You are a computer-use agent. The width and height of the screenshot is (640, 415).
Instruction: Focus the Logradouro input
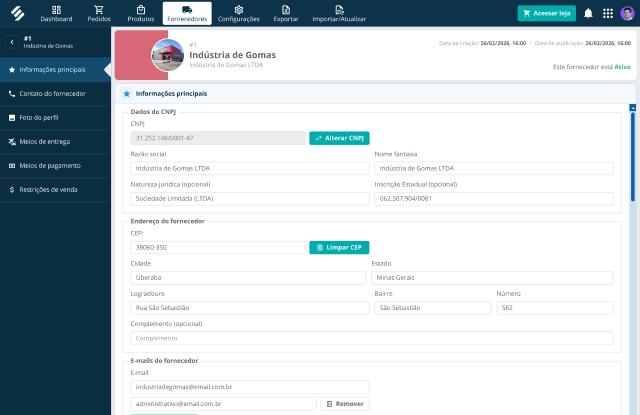click(250, 308)
